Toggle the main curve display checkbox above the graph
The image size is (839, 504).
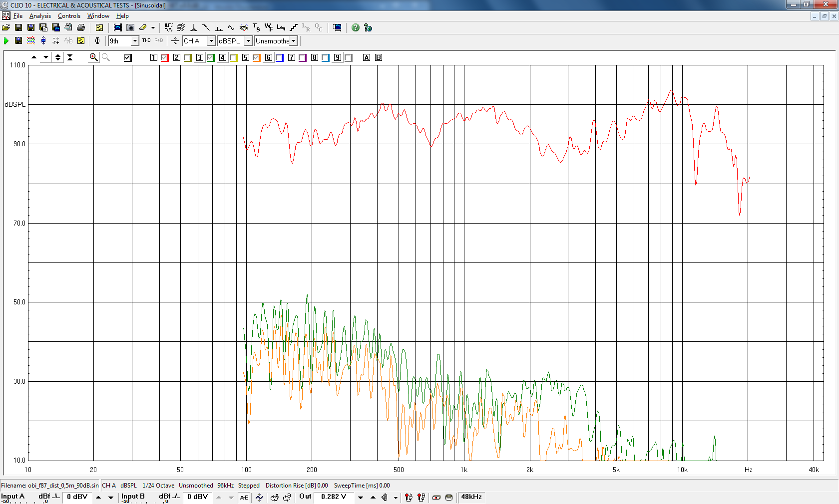click(x=128, y=58)
